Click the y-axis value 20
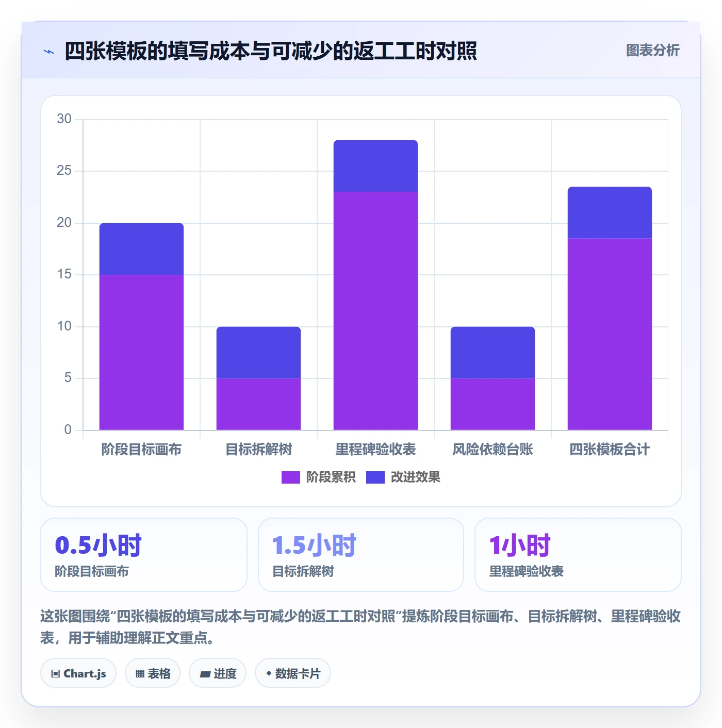 (64, 223)
